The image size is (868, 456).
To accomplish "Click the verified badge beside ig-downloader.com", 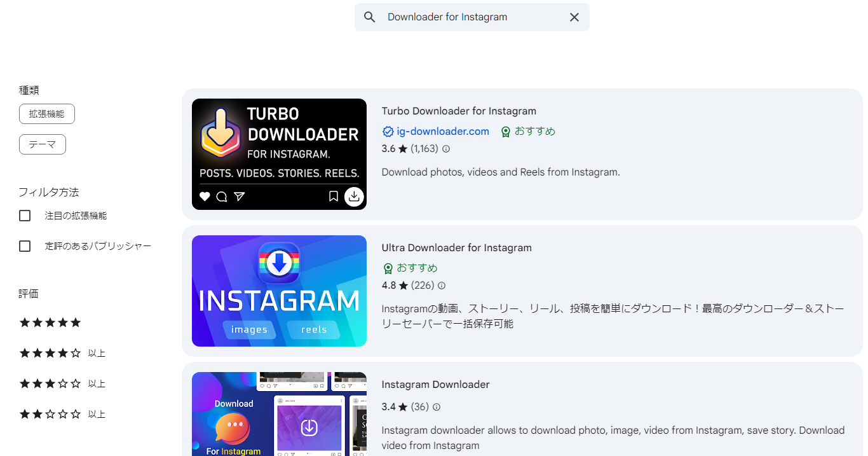I will tap(388, 132).
